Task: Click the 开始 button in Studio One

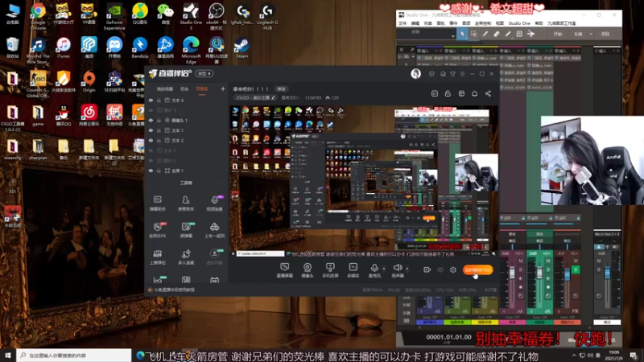Action: click(x=557, y=34)
